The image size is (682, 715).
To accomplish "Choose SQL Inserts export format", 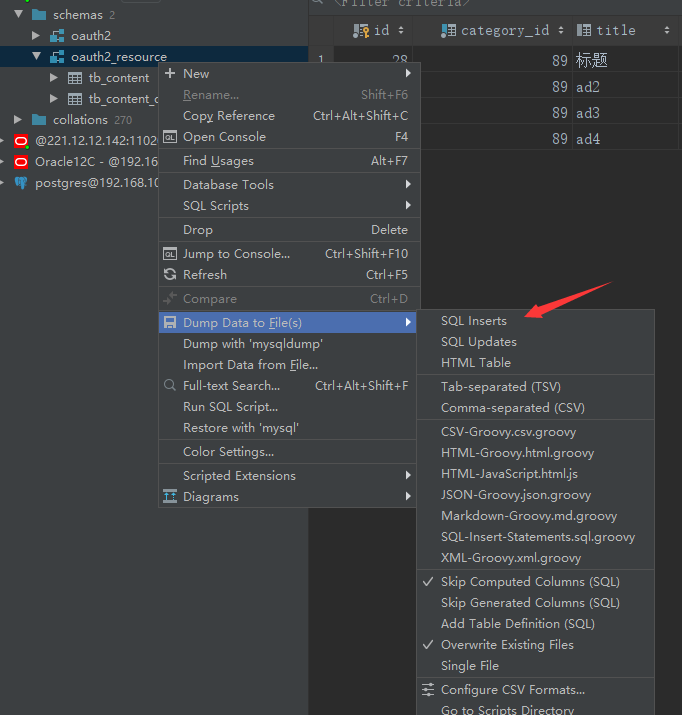I will 536,321.
